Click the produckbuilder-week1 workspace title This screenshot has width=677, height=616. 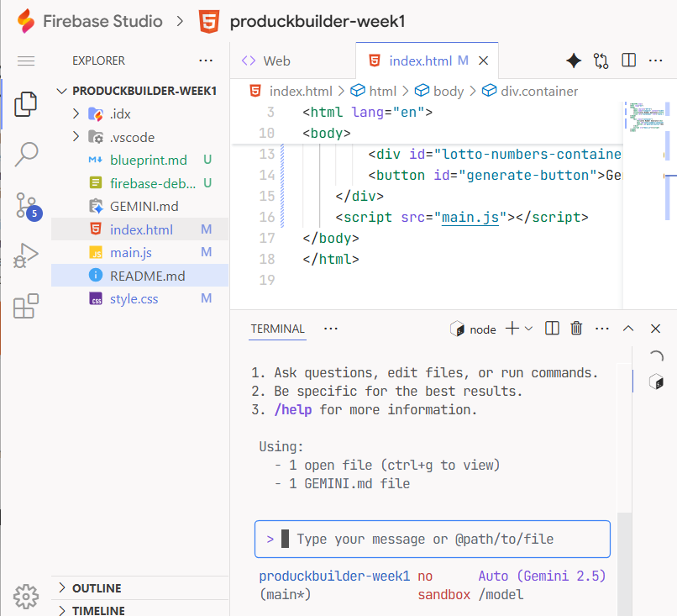coord(318,21)
